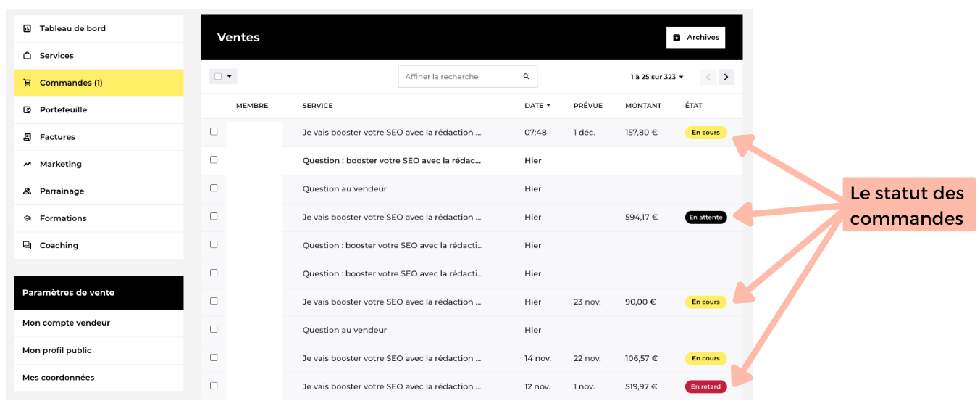Go to previous page arrow

[x=708, y=77]
